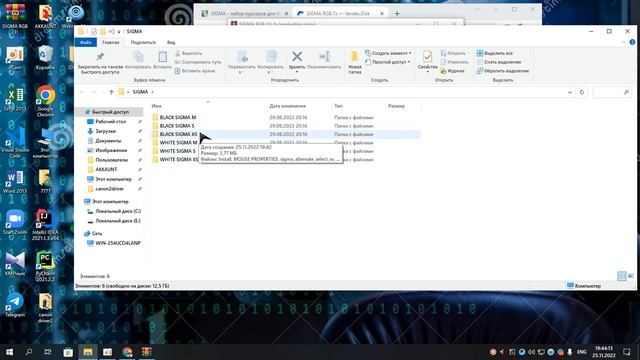Open the Move to (Переместить) dropdown

point(242,62)
